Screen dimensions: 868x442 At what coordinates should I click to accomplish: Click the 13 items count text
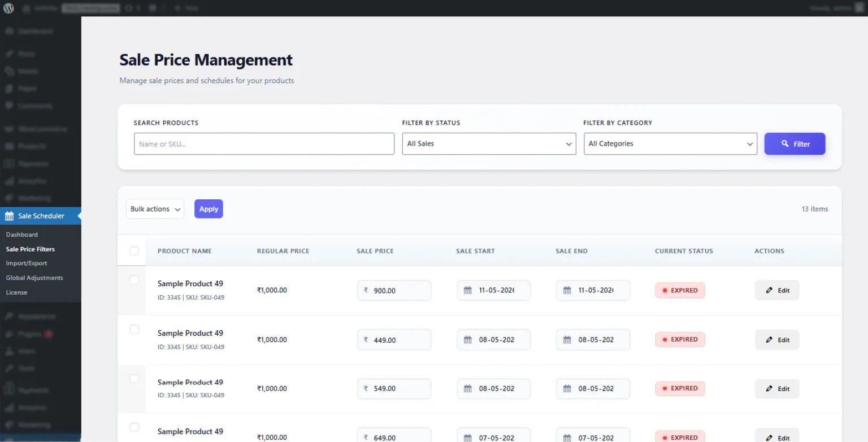(815, 209)
